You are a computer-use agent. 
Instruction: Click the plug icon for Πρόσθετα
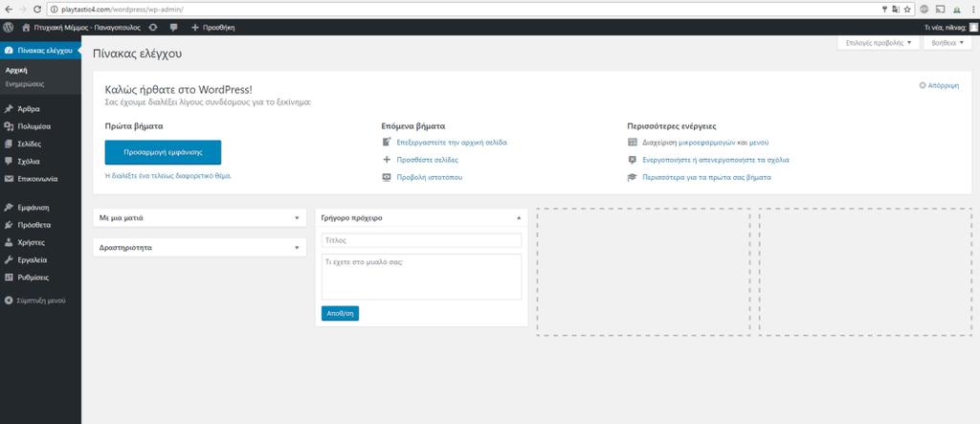pos(9,225)
